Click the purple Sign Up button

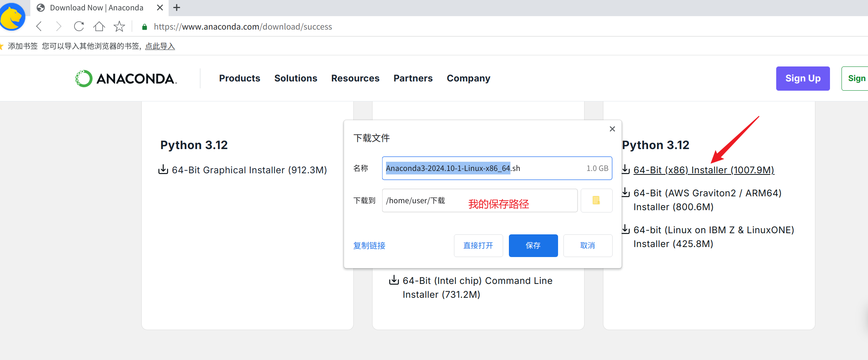803,78
